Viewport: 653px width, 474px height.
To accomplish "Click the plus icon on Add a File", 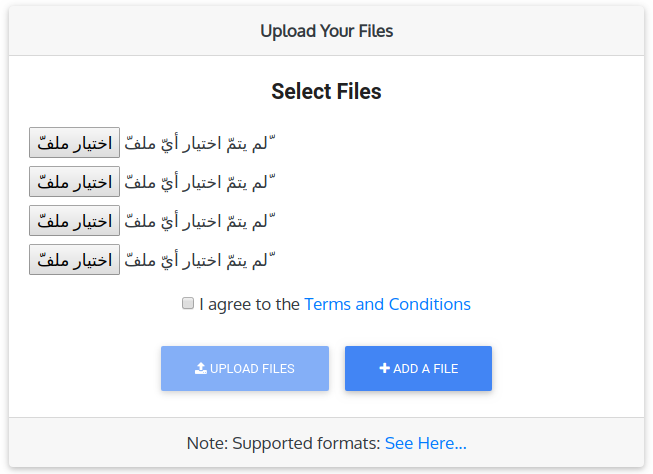I will [384, 368].
